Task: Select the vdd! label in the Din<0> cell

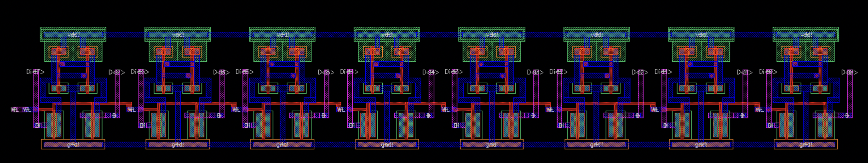Action: coord(807,35)
